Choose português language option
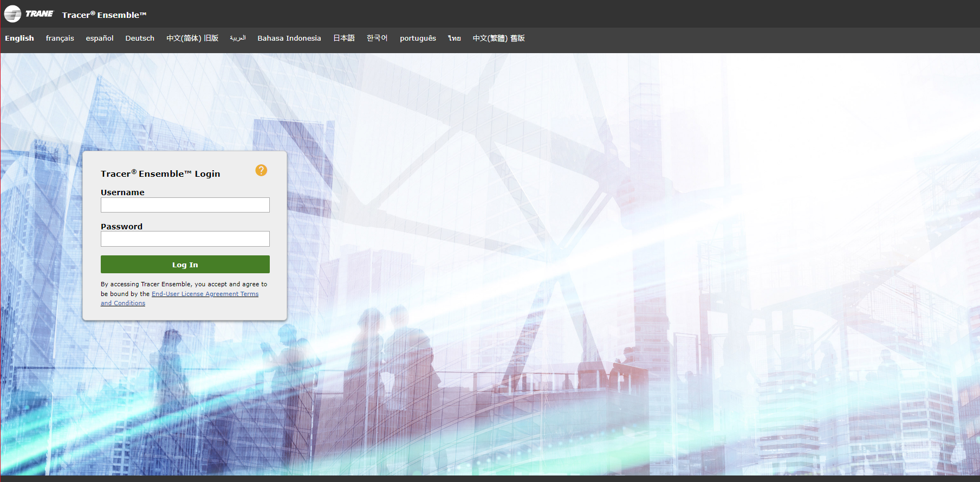Image resolution: width=980 pixels, height=482 pixels. [418, 38]
